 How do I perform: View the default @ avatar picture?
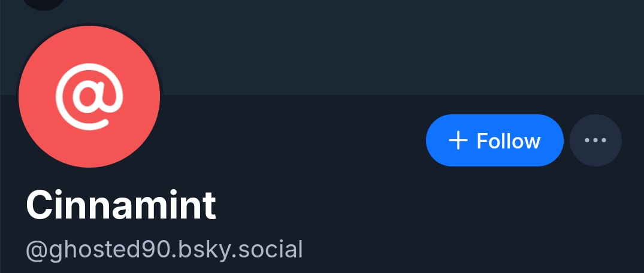click(89, 97)
